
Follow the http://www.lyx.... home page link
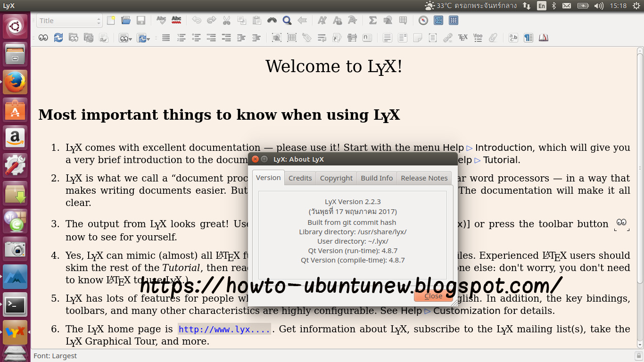click(x=224, y=329)
